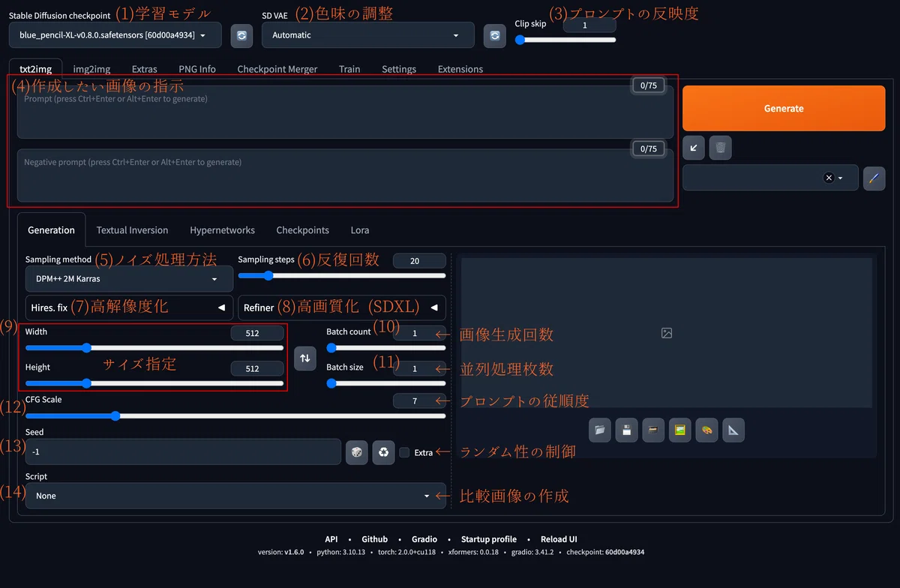Click the orange Generate button

pos(784,108)
